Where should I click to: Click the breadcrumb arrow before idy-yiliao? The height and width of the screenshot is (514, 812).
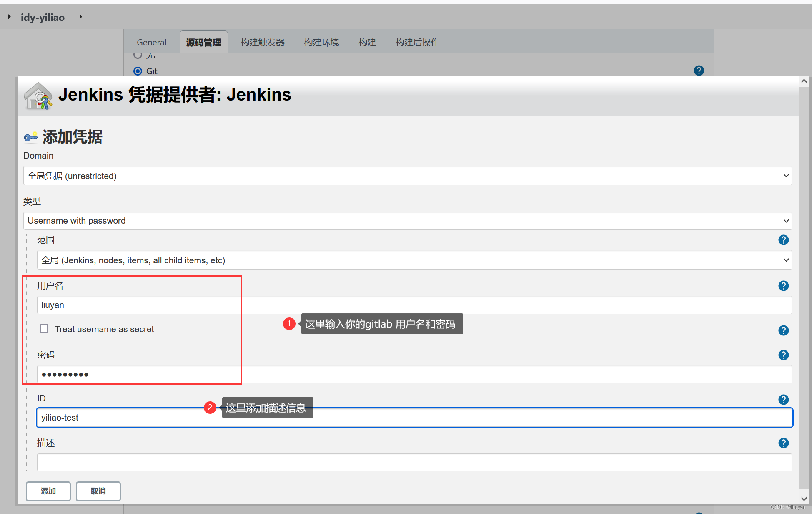[x=9, y=17]
